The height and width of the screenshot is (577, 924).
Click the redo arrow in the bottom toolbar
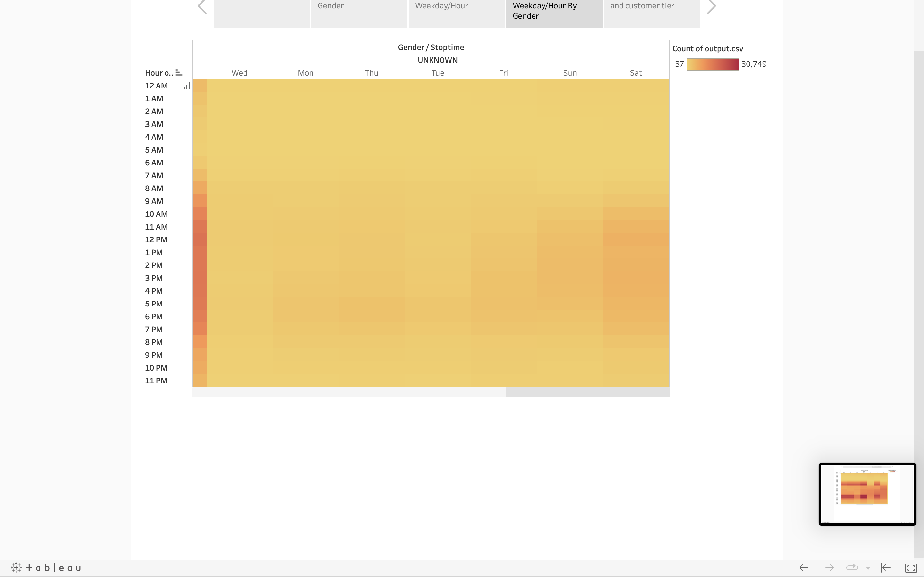point(830,567)
